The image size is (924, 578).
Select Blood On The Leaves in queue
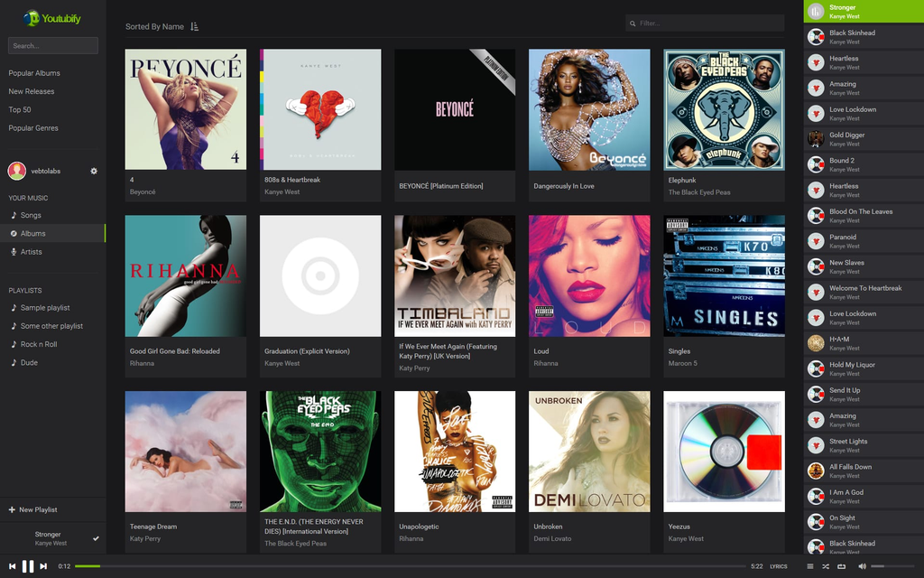click(864, 216)
